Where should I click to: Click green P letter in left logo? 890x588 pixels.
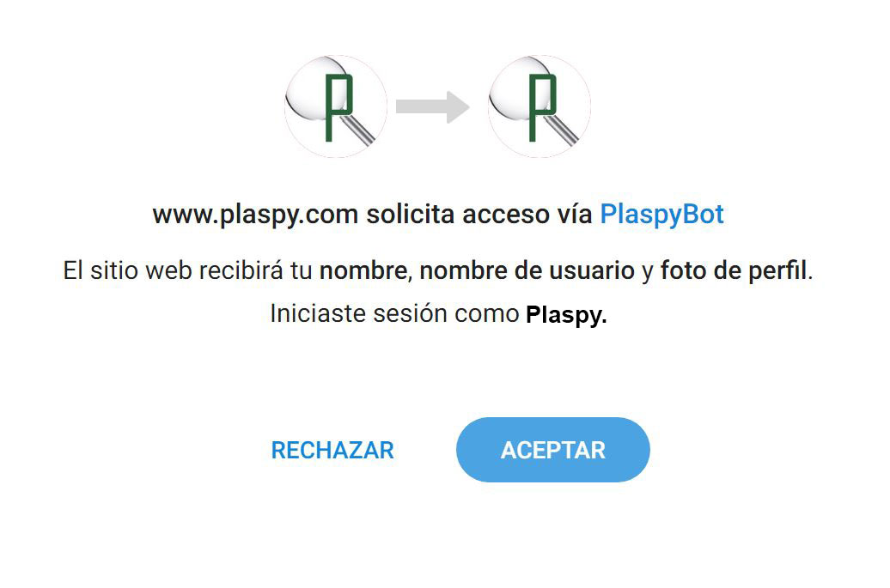click(x=338, y=108)
